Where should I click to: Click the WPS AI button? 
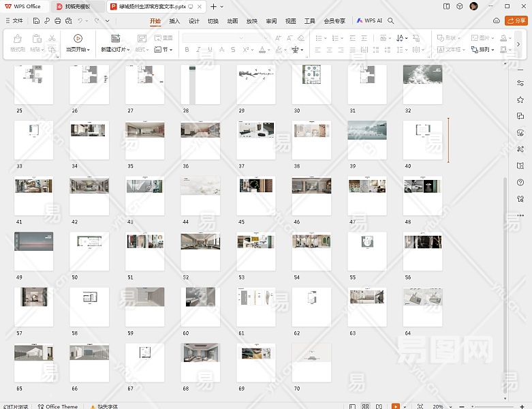tap(369, 21)
